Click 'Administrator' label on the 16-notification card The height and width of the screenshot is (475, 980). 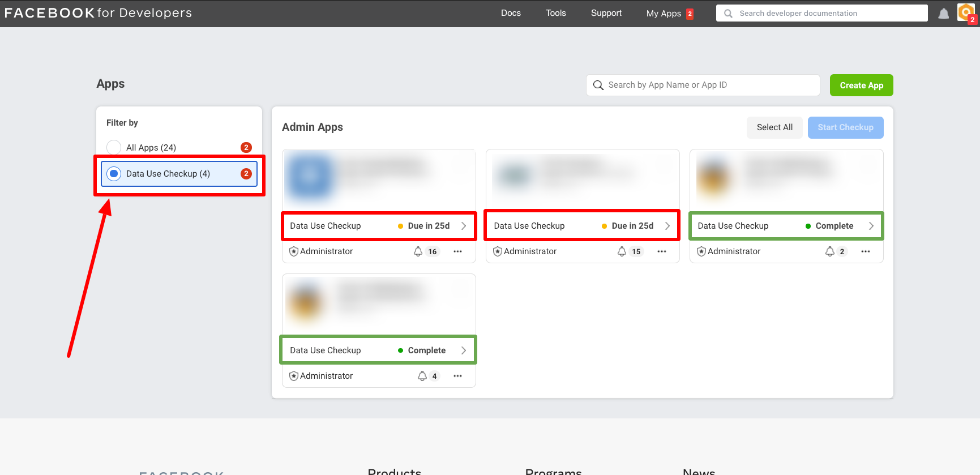[326, 251]
